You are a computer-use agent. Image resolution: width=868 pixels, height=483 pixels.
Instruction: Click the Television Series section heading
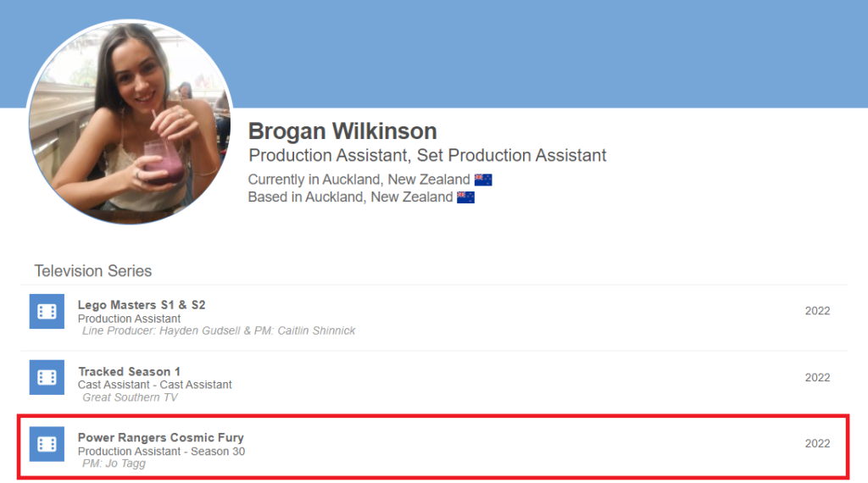[x=93, y=271]
